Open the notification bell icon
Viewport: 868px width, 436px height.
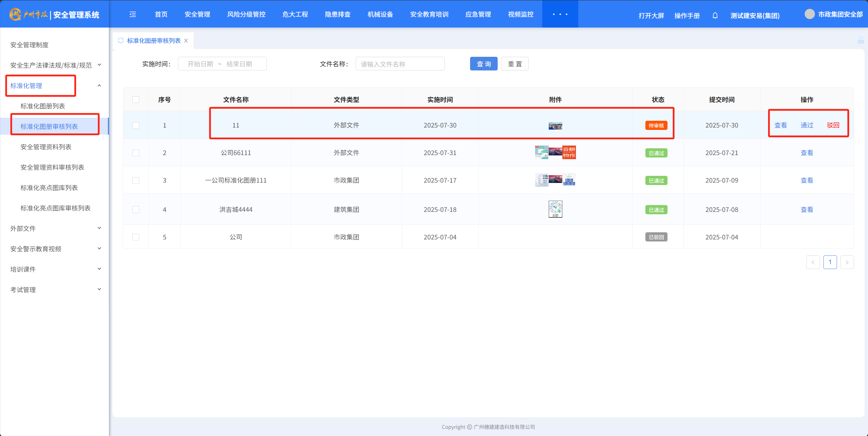coord(715,15)
